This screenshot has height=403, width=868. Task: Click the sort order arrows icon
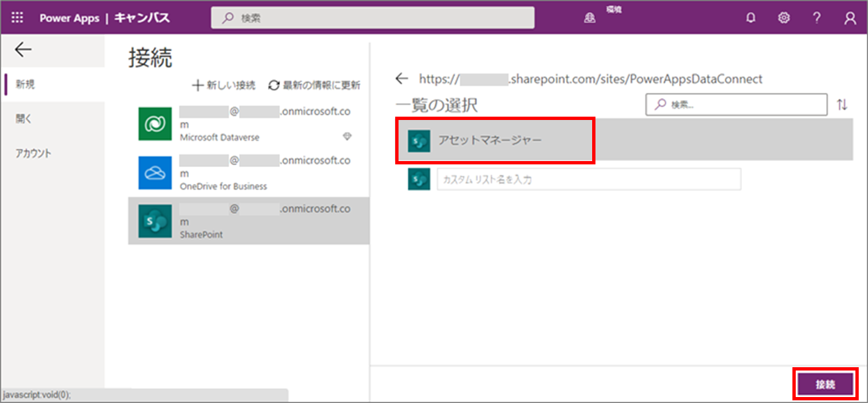pyautogui.click(x=842, y=105)
